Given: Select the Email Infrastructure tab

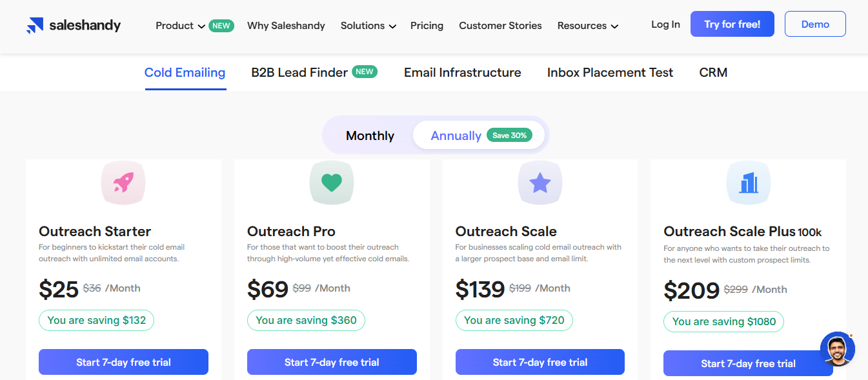Looking at the screenshot, I should (x=462, y=72).
